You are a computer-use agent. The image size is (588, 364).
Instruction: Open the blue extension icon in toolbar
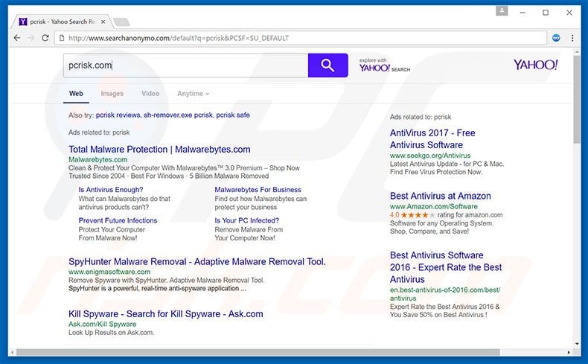pyautogui.click(x=556, y=38)
